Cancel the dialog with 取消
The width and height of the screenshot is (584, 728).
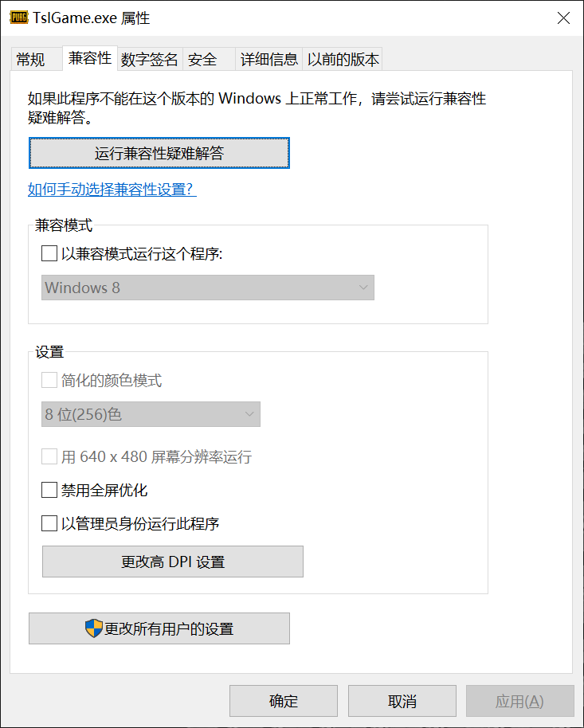[x=402, y=701]
